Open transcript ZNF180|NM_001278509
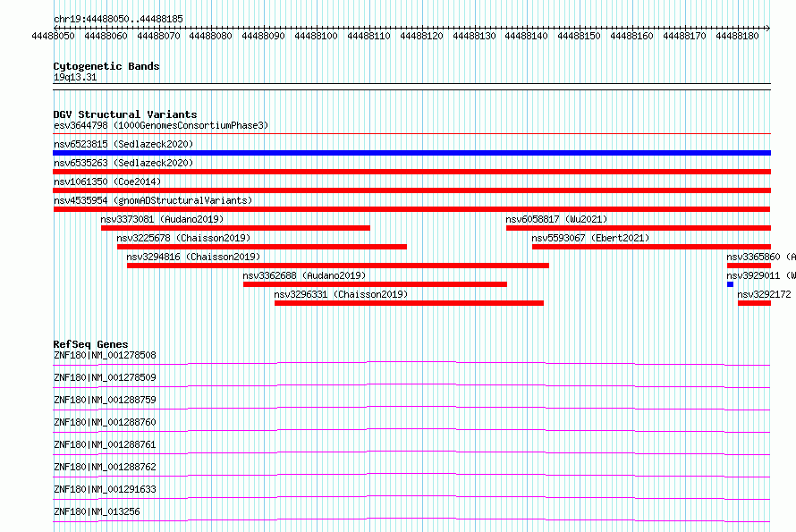Screen dimensions: 796x532 point(105,377)
